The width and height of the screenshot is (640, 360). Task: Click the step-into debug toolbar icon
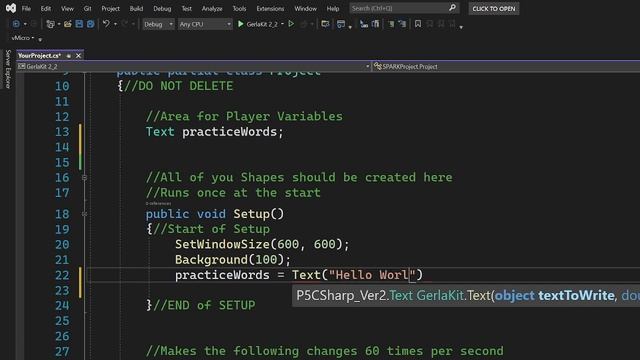coord(364,24)
